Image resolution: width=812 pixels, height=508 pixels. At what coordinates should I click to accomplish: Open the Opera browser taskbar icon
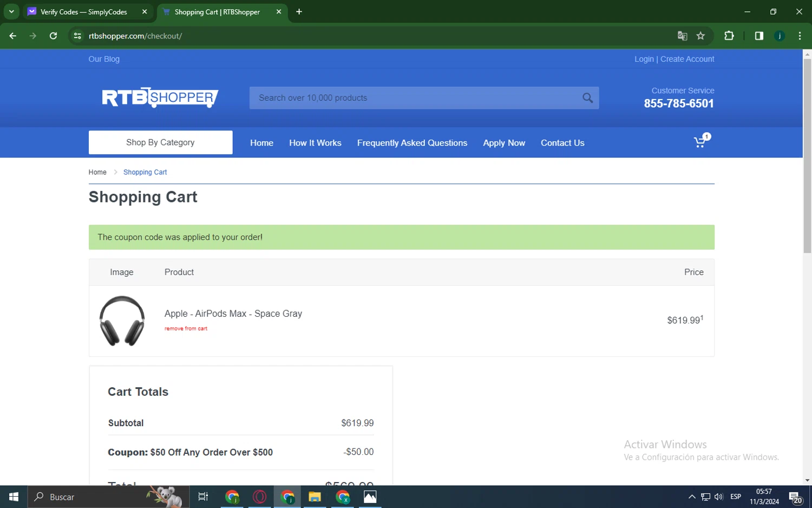pyautogui.click(x=259, y=497)
